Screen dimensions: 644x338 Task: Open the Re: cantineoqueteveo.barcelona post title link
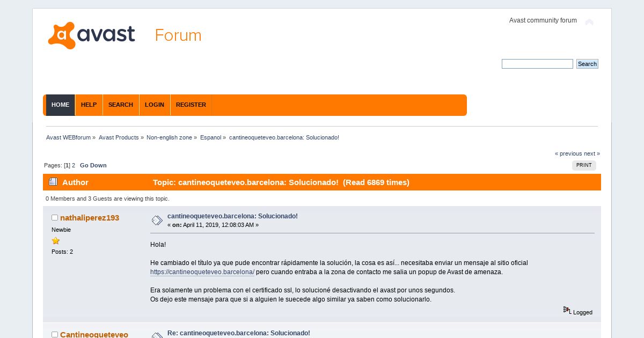point(239,333)
